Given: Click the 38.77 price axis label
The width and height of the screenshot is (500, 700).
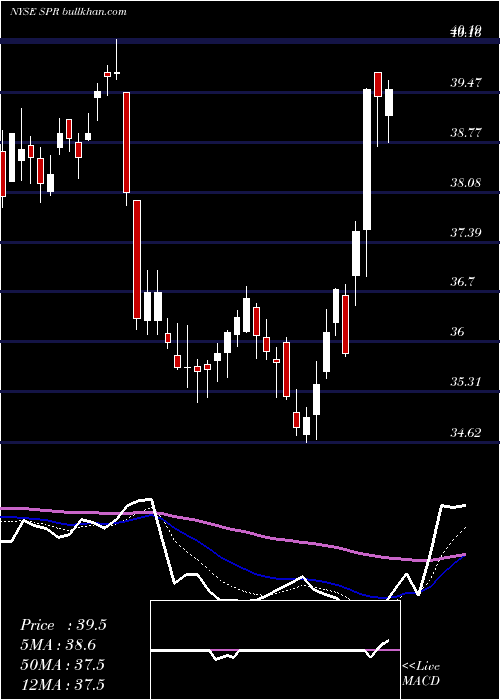Looking at the screenshot, I should pyautogui.click(x=466, y=132).
